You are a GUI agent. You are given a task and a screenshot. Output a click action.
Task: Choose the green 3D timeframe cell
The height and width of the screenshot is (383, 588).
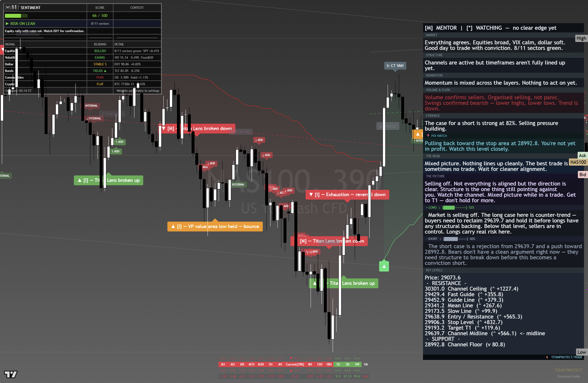(348, 364)
